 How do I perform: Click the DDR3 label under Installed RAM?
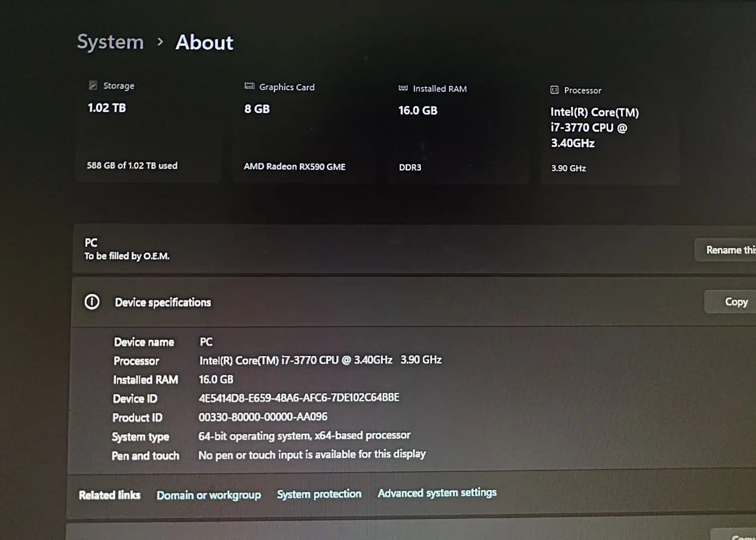(410, 167)
